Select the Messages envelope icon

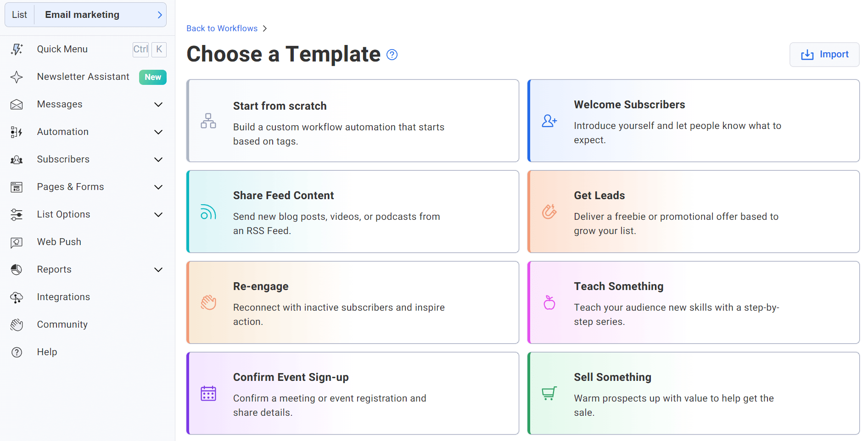click(x=17, y=104)
